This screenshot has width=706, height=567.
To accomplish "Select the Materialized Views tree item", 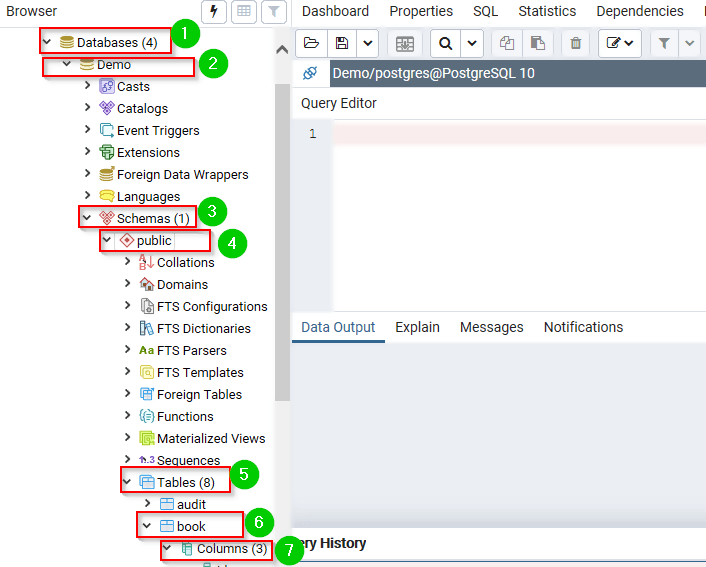I will 211,438.
